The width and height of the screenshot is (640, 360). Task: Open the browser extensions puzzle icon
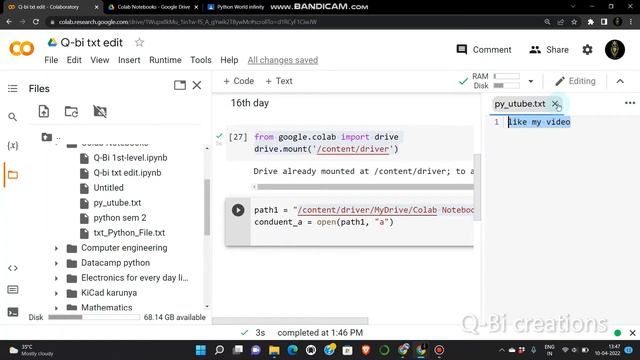pyautogui.click(x=590, y=22)
